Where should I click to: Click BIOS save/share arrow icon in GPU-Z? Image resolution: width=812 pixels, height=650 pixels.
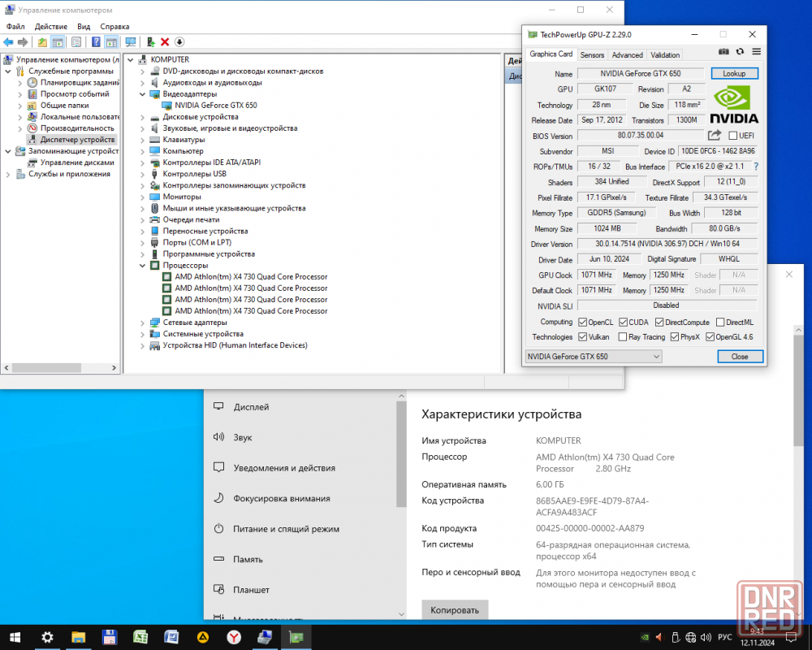[x=715, y=136]
